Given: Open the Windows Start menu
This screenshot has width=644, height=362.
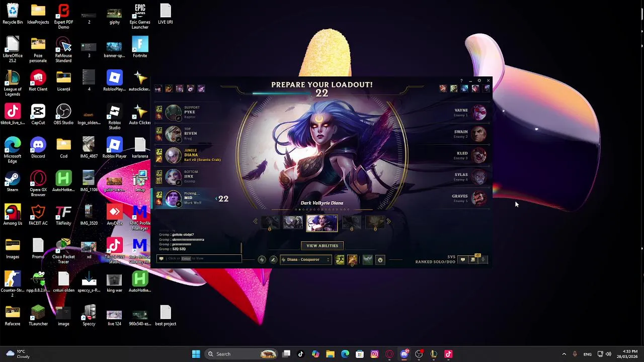Looking at the screenshot, I should coord(196,354).
